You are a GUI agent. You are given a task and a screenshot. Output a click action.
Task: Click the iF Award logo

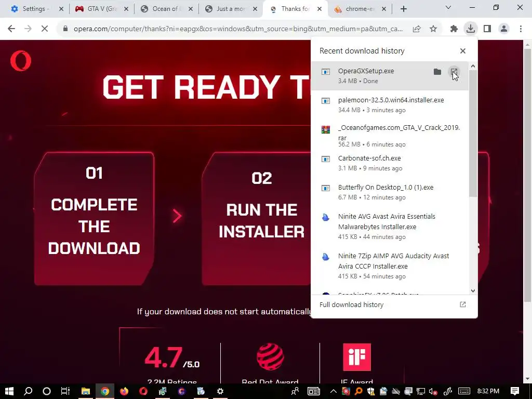pyautogui.click(x=357, y=357)
